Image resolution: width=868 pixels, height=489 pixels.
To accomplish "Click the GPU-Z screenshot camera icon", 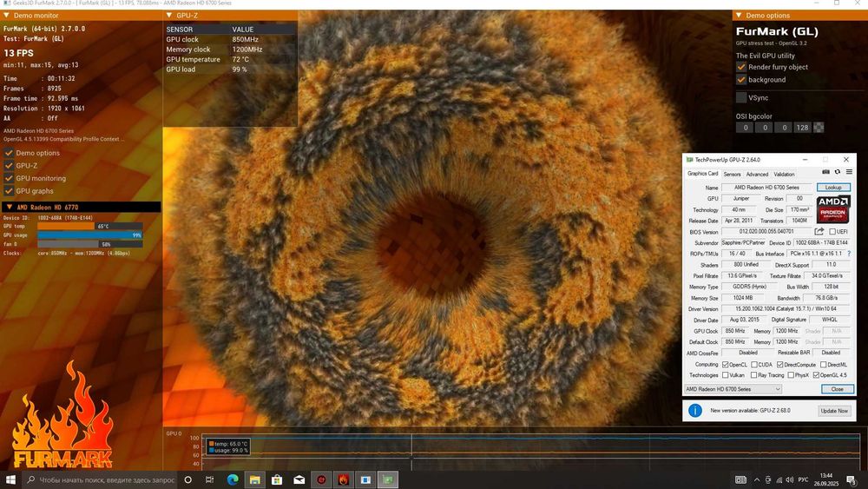I will point(826,172).
